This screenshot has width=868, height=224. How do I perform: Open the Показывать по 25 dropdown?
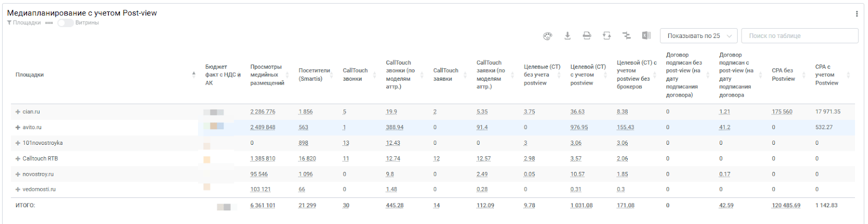click(699, 36)
